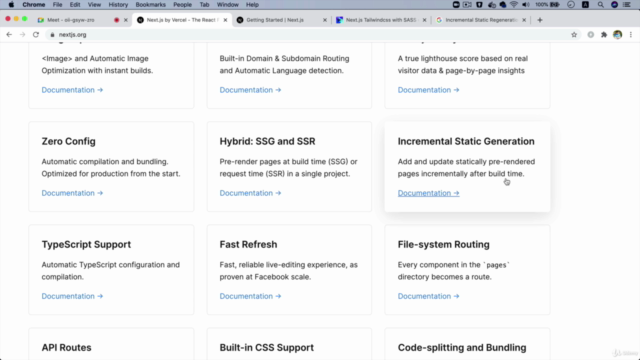640x360 pixels.
Task: Open the Bookmarks menu
Action: [150, 4]
